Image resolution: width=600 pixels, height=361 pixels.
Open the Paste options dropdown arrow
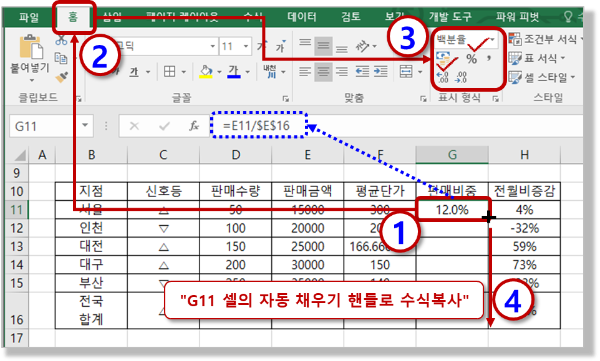(31, 80)
